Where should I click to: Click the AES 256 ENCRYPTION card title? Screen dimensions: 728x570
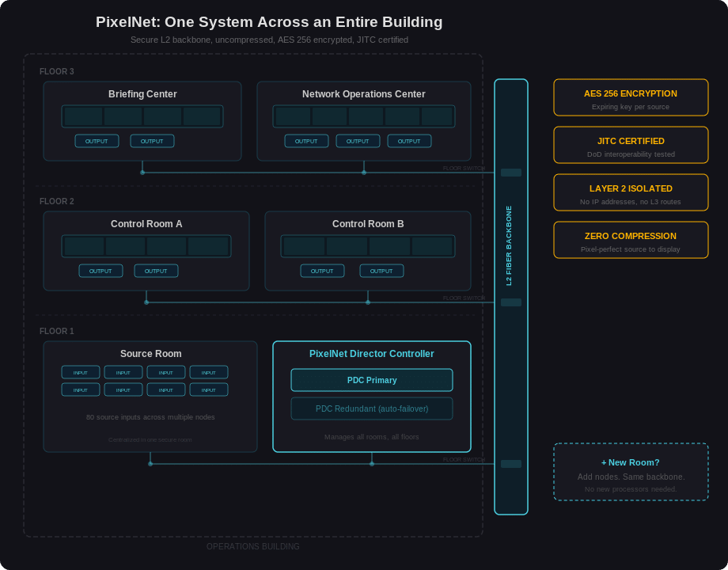[631, 93]
